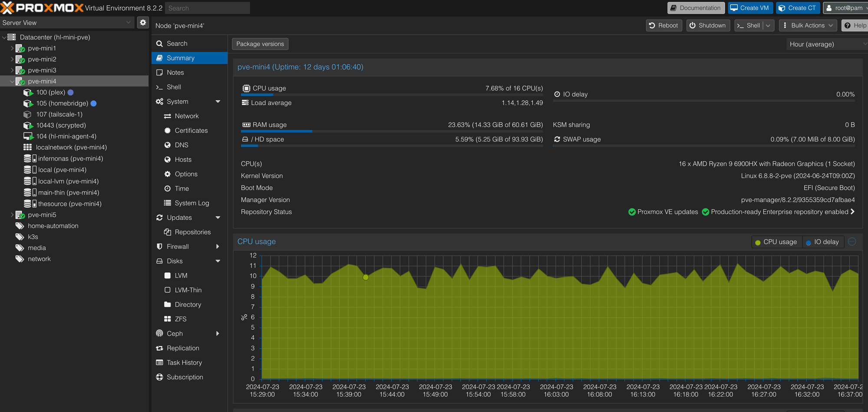868x412 pixels.
Task: Click the Package versions button
Action: click(260, 44)
